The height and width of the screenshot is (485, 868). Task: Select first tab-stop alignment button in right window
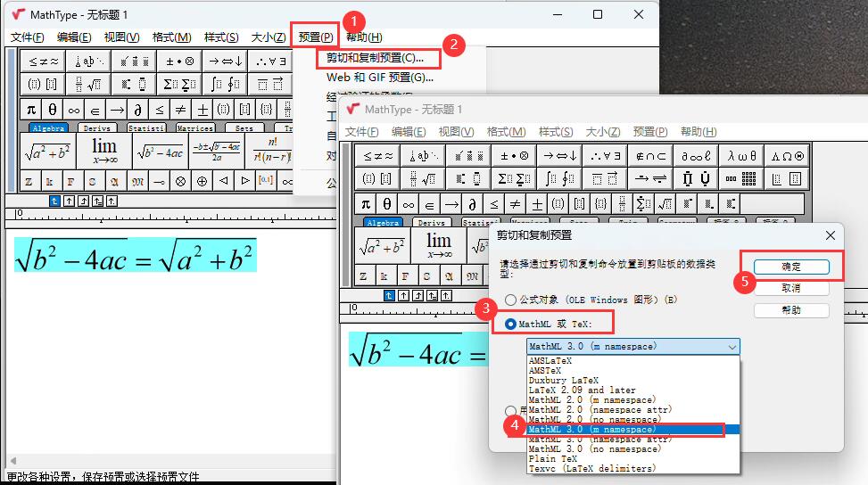click(x=389, y=295)
